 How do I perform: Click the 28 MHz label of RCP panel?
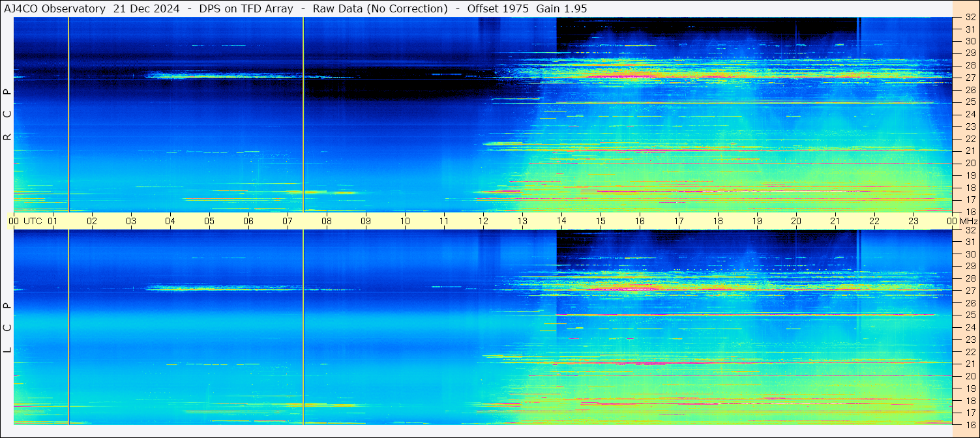pos(970,66)
